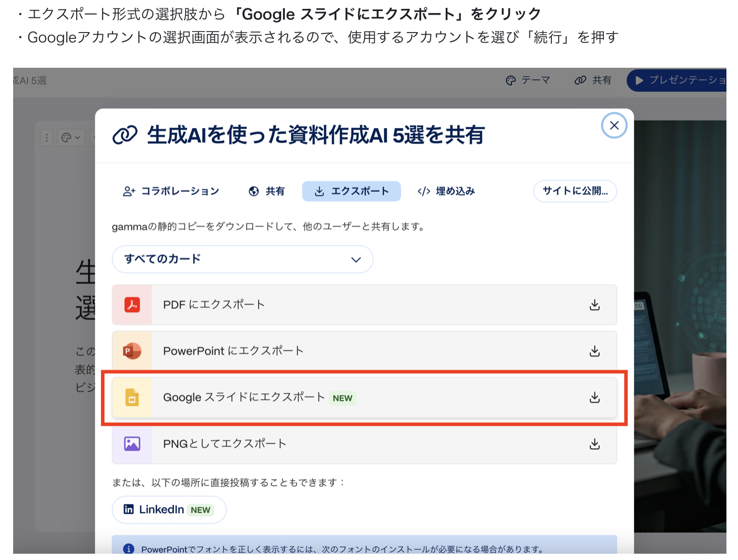Screen dimensions: 738x560
Task: Click the PDF download arrow icon
Action: pyautogui.click(x=594, y=305)
